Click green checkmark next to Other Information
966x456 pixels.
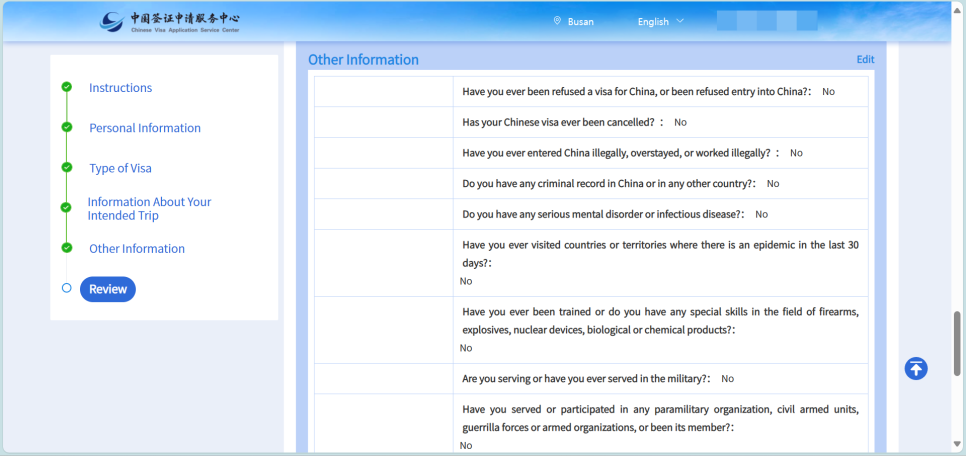click(x=67, y=248)
